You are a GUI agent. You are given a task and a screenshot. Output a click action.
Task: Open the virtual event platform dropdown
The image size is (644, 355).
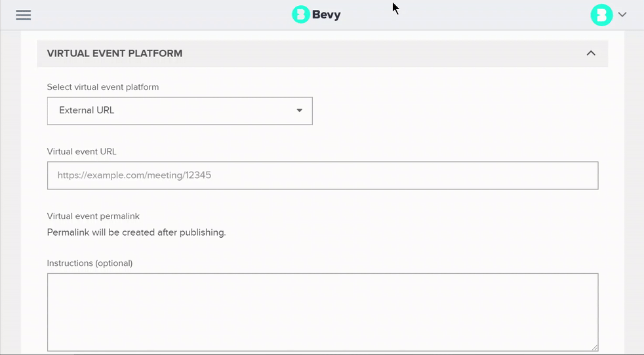(x=180, y=111)
